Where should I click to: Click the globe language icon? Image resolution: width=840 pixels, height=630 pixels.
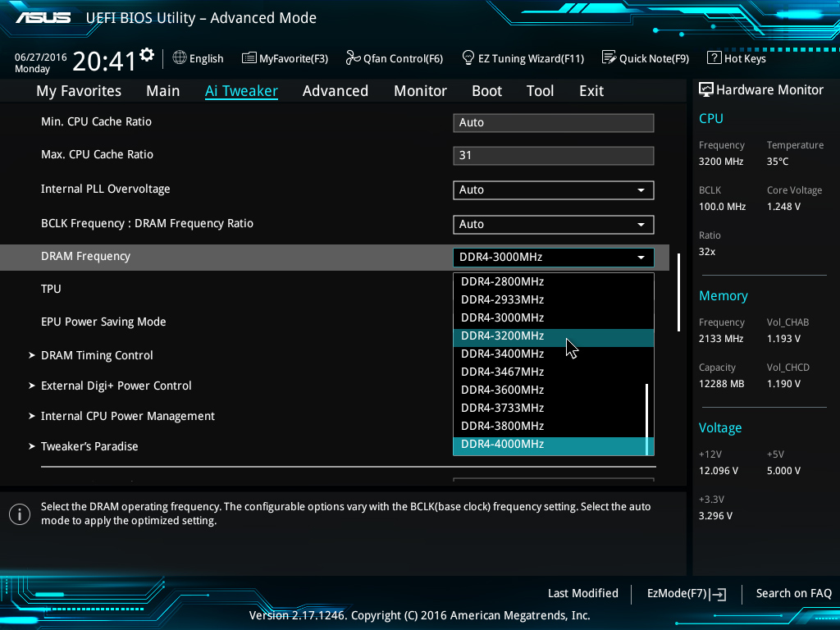coord(180,58)
